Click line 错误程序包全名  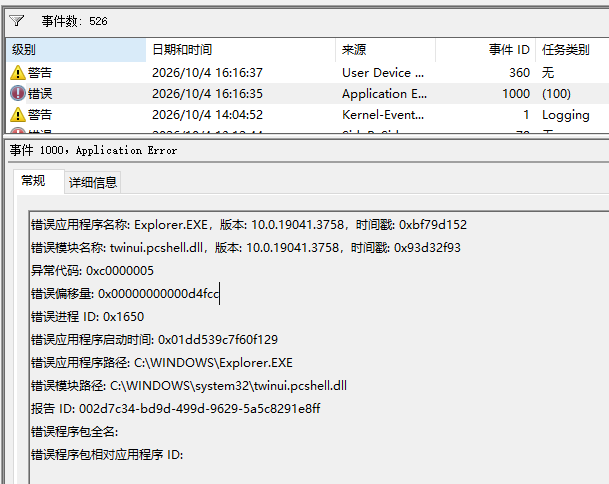pos(75,432)
